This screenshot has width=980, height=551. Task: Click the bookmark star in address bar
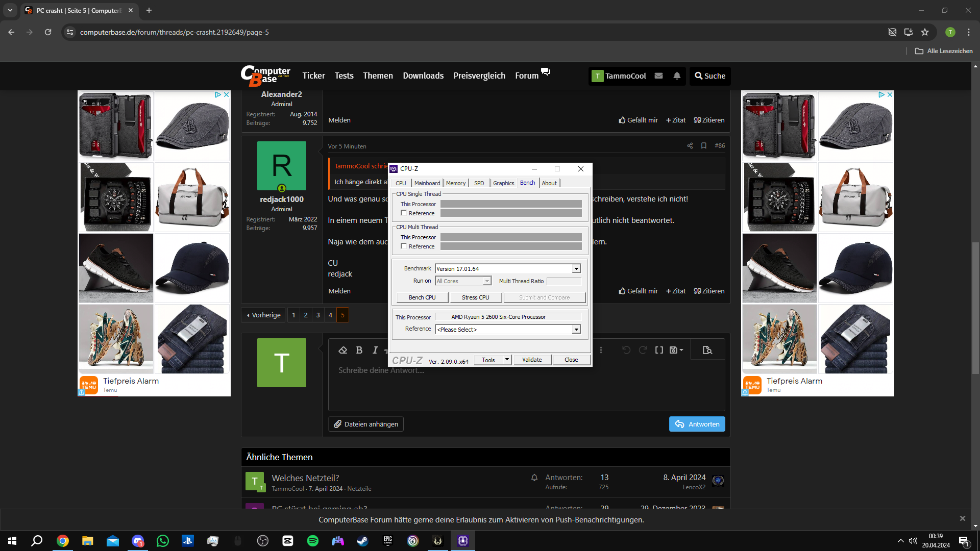tap(925, 32)
